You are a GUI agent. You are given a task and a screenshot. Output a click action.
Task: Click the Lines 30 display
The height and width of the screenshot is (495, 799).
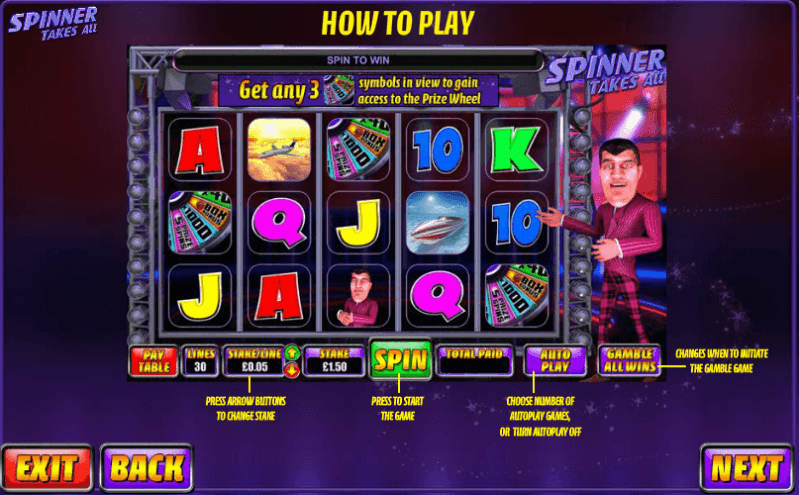point(200,361)
